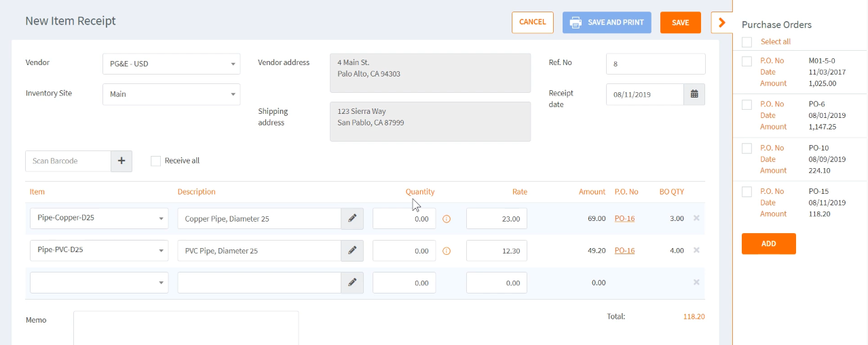Tick checkbox for purchase order PO-6
This screenshot has width=868, height=345.
(747, 104)
